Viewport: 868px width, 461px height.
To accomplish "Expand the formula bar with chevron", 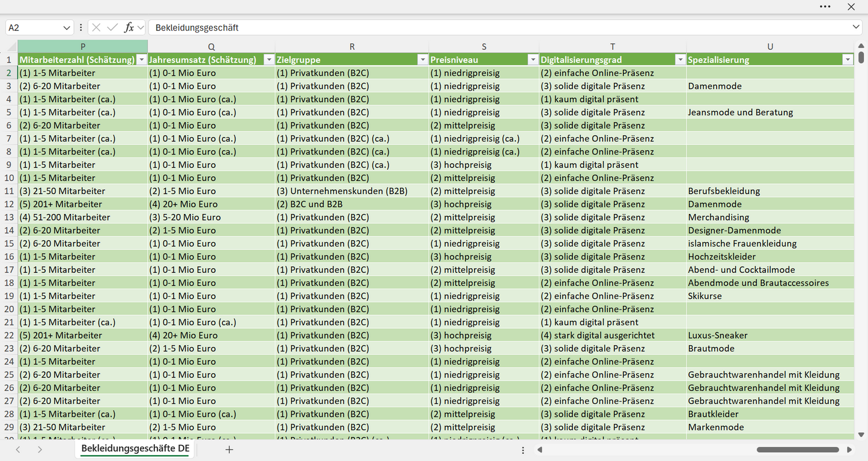I will click(856, 28).
